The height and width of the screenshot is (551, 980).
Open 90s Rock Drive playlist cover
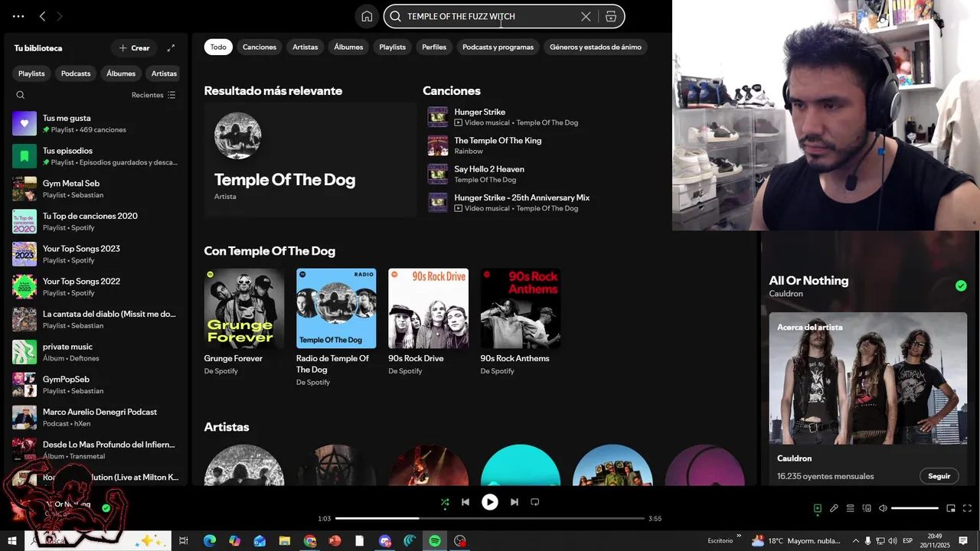point(428,308)
